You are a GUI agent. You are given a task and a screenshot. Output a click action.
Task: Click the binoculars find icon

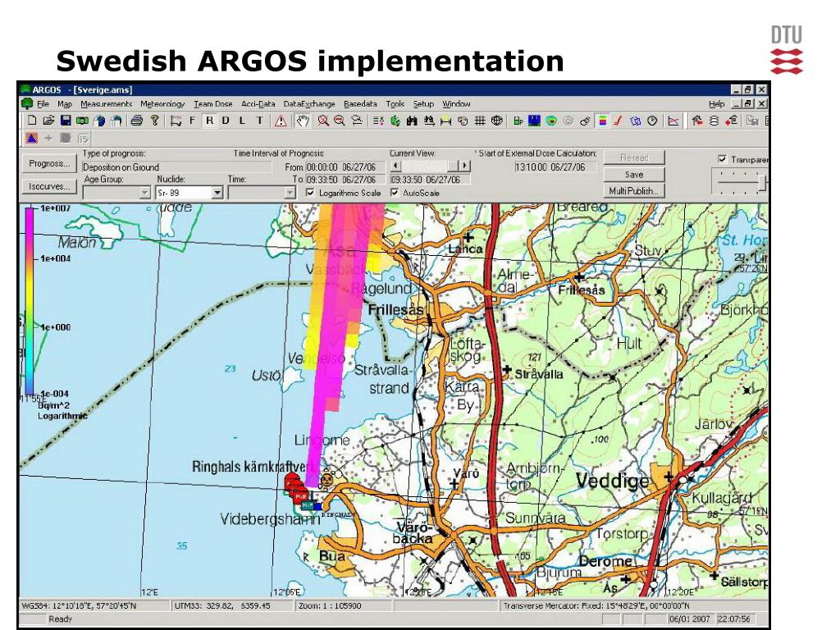[412, 121]
